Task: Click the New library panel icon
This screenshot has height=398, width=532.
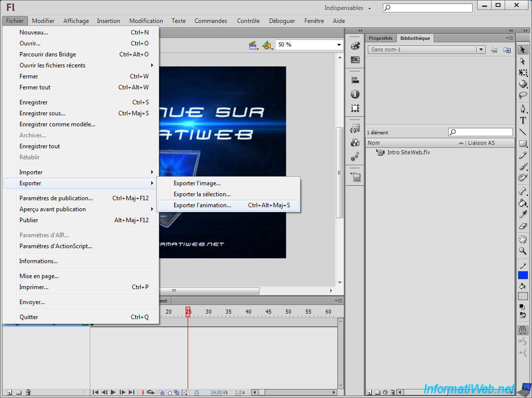Action: (507, 50)
